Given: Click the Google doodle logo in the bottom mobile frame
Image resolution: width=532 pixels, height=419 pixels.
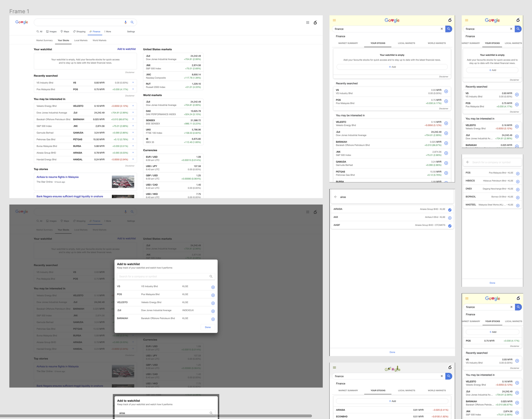Looking at the screenshot, I should 392,369.
